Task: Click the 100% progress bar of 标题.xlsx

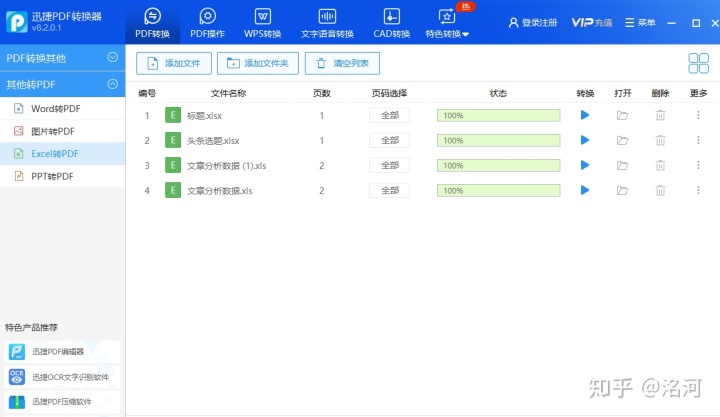Action: [x=499, y=115]
